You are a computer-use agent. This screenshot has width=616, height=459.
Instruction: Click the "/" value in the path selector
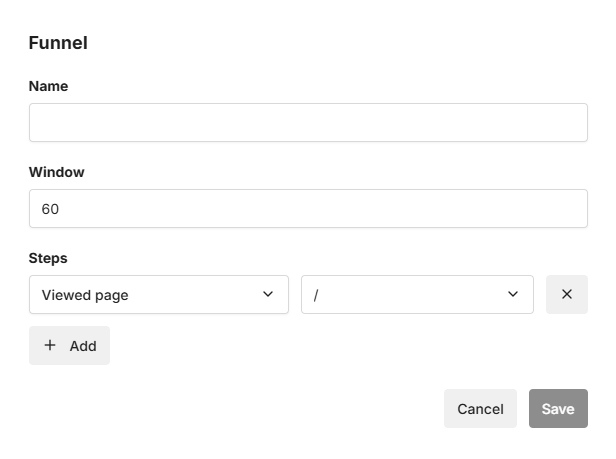(x=316, y=295)
